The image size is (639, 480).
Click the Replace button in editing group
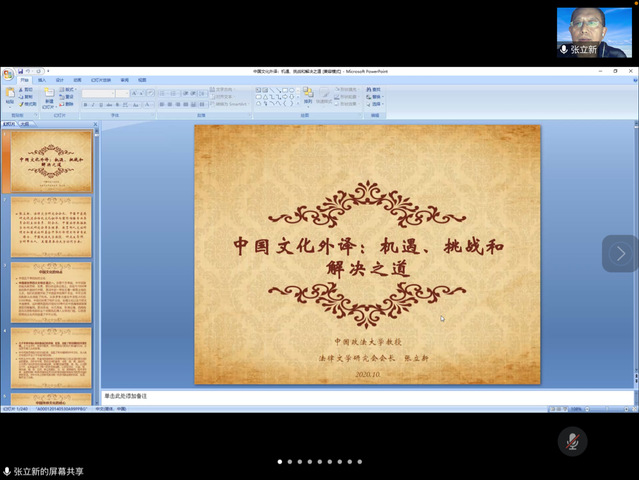pos(375,96)
